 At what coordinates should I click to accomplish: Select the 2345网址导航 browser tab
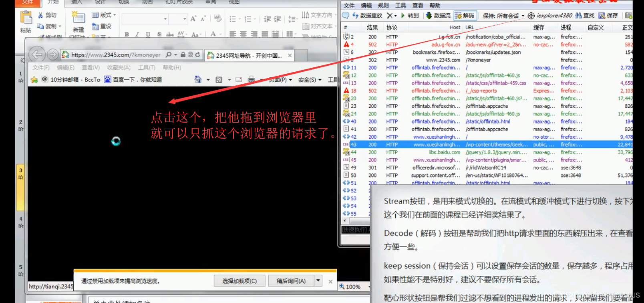point(249,55)
